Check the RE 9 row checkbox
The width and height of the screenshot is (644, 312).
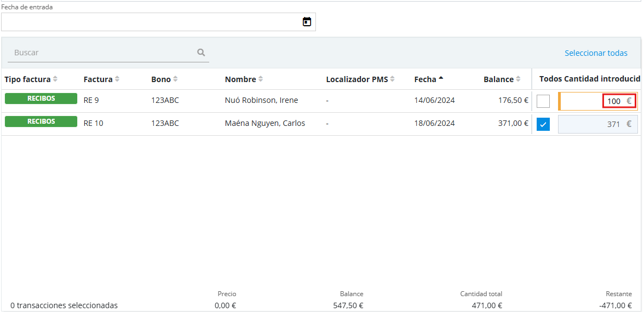pyautogui.click(x=543, y=101)
